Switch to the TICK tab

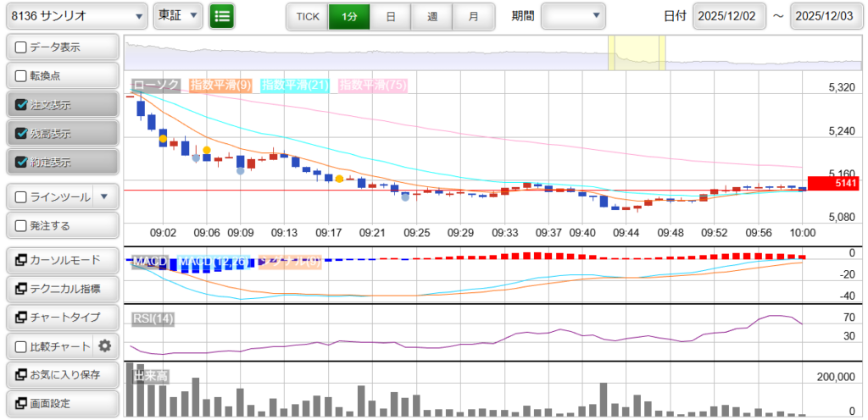307,16
